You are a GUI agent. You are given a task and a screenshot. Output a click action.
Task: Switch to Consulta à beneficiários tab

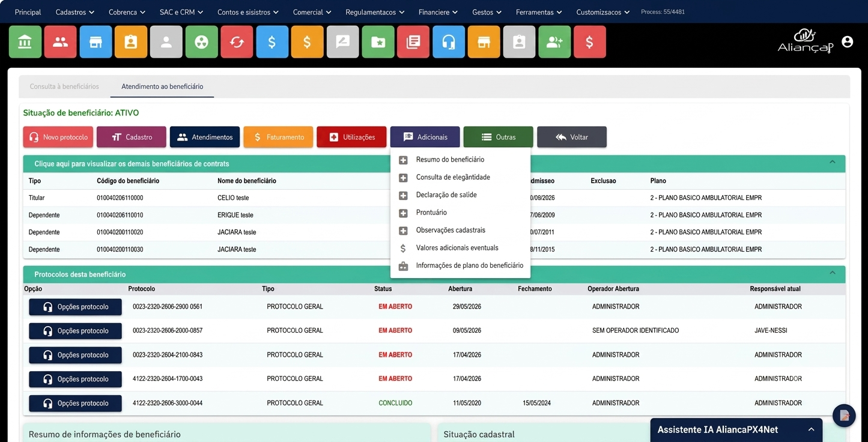pos(64,86)
